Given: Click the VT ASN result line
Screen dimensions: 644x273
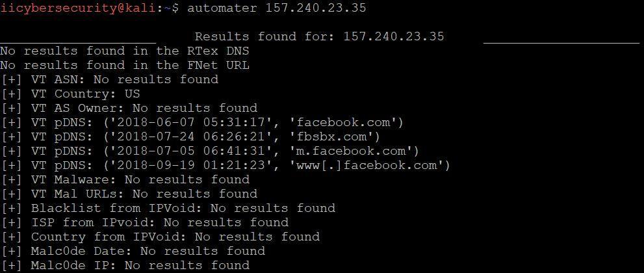Looking at the screenshot, I should [x=110, y=79].
